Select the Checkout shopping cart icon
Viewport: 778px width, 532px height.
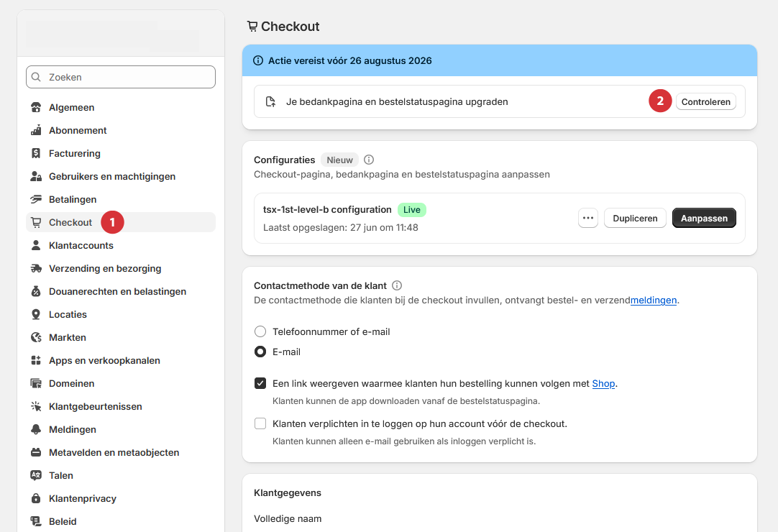[x=35, y=222]
